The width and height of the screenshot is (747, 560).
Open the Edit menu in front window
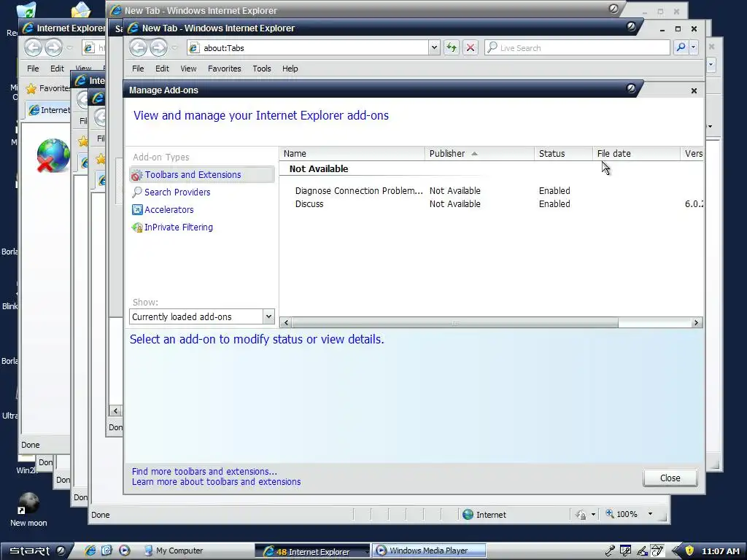click(162, 69)
